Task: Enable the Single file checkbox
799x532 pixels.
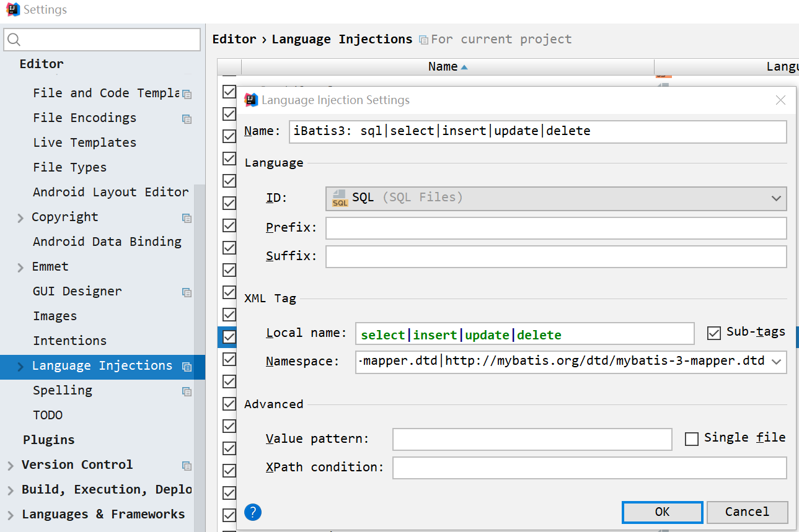Action: pyautogui.click(x=692, y=438)
